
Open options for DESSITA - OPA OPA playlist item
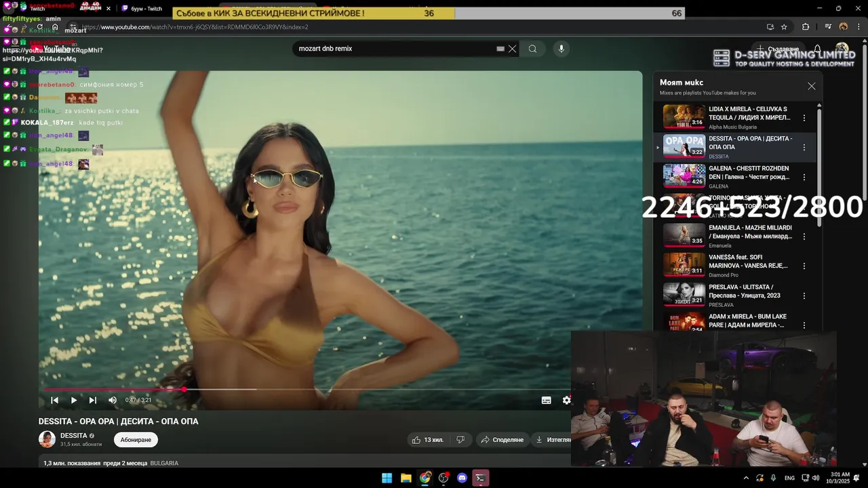[804, 147]
